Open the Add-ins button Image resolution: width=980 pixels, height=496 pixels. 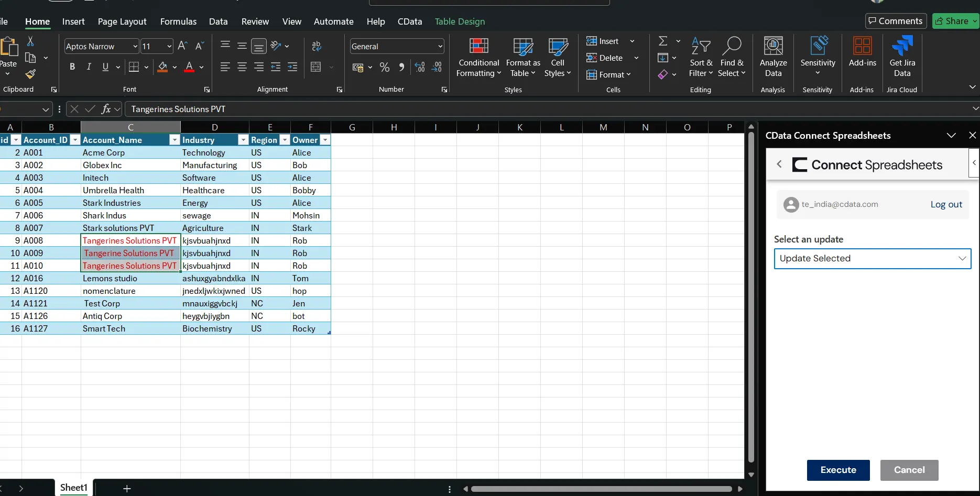tap(862, 52)
